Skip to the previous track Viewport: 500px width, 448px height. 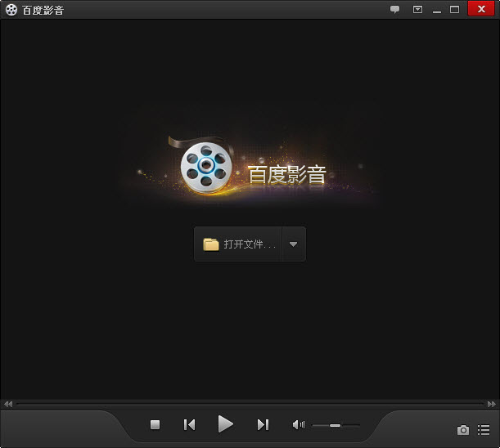pos(189,425)
